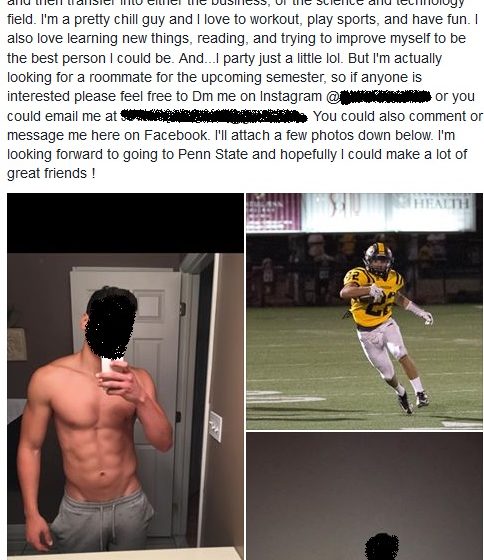Open the shirtless mirror selfie photo
Image resolution: width=484 pixels, height=560 pixels.
click(125, 376)
